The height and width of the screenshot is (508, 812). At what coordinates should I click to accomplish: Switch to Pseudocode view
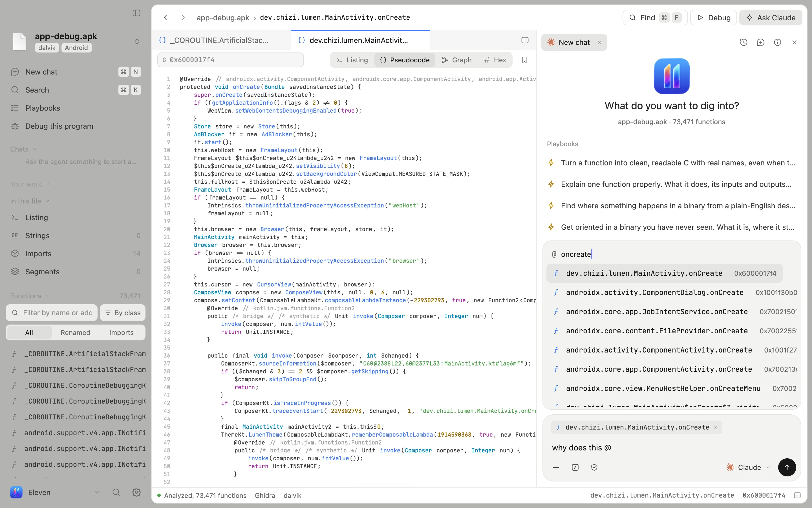pos(405,60)
